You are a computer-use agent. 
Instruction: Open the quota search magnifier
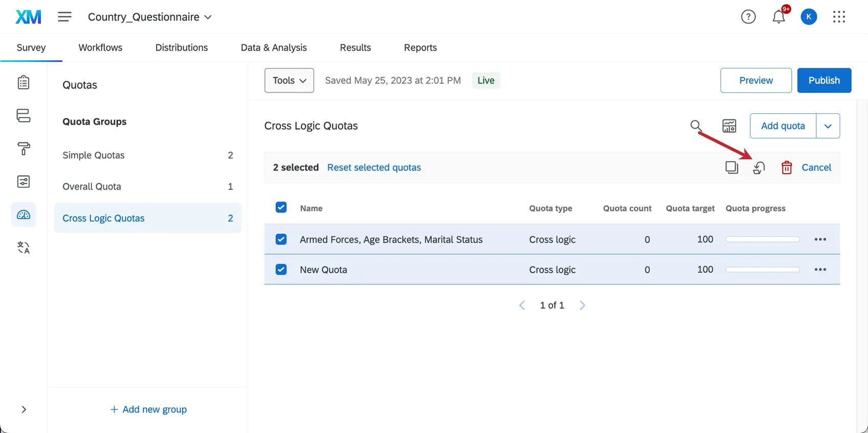pyautogui.click(x=696, y=126)
